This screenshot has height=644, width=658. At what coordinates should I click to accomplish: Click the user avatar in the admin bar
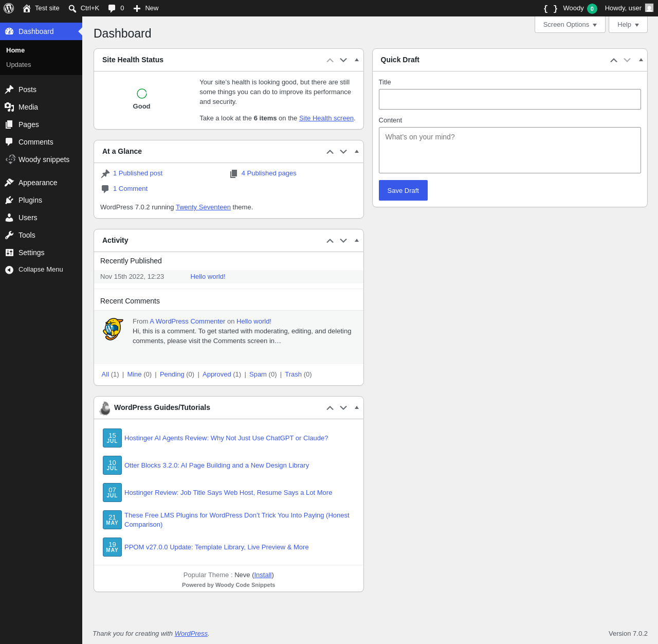[x=649, y=8]
